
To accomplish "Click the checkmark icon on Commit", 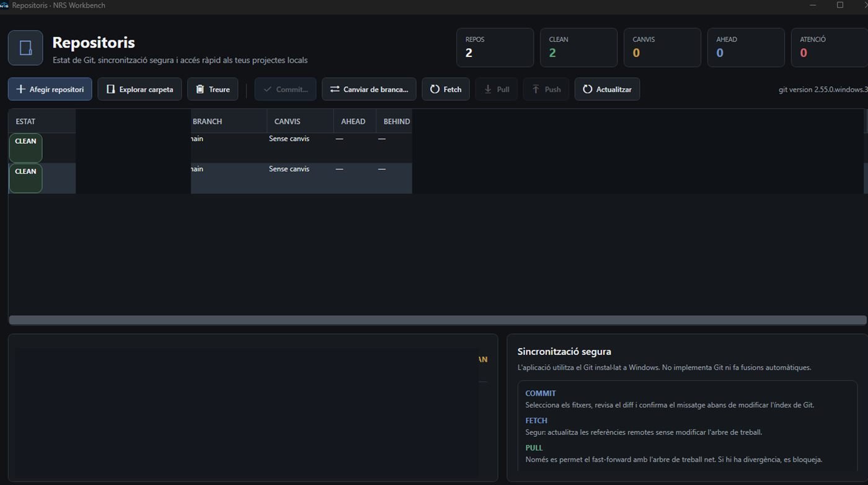I will coord(267,89).
